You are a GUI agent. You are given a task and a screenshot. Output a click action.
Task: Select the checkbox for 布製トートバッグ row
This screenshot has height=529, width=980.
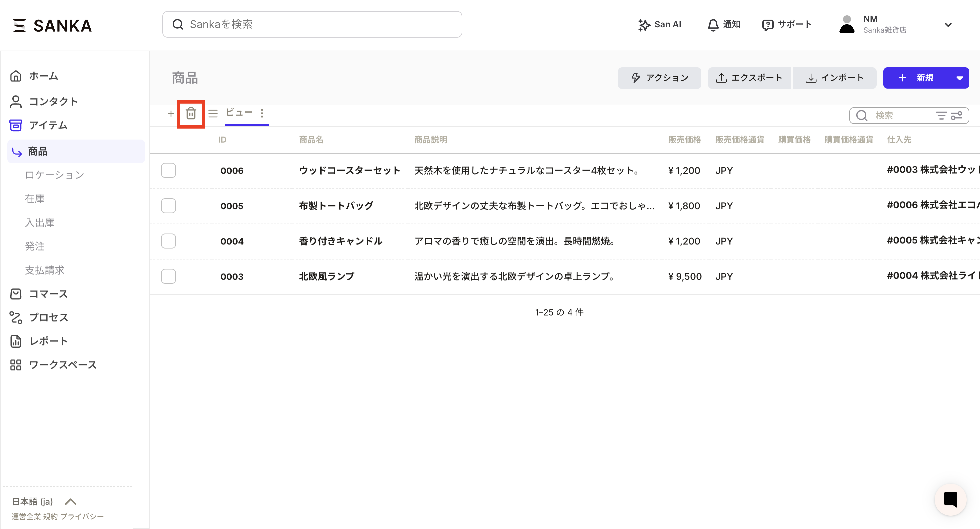168,206
